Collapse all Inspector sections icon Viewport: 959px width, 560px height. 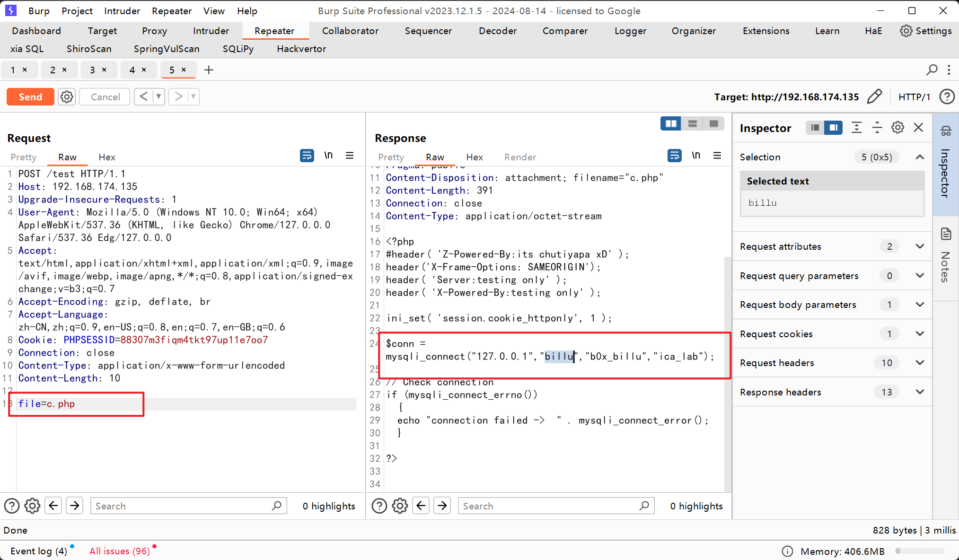[x=877, y=128]
